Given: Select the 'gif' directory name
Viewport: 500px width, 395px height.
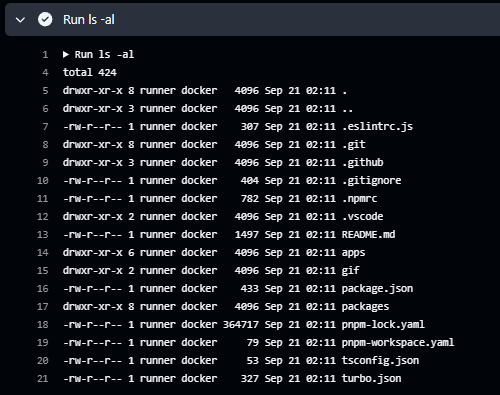Looking at the screenshot, I should (x=351, y=271).
